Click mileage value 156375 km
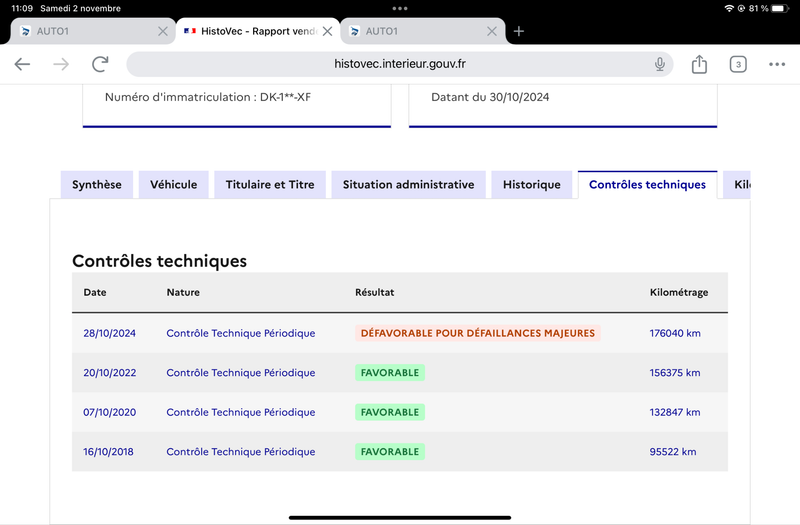The width and height of the screenshot is (800, 525). click(x=674, y=373)
